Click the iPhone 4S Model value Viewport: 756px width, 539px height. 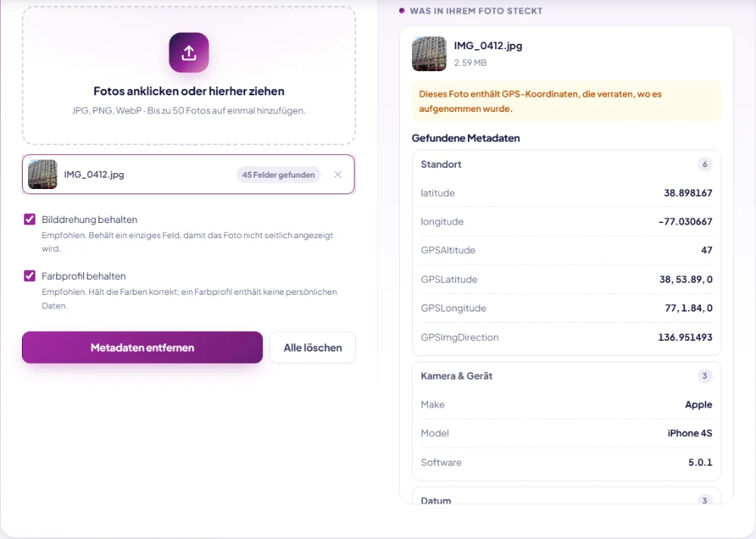click(x=689, y=433)
